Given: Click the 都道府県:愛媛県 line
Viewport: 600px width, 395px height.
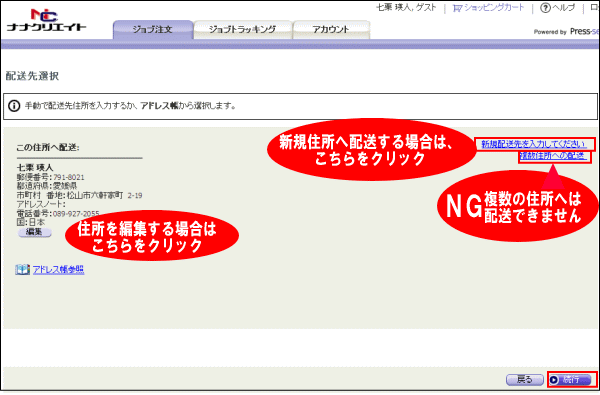Looking at the screenshot, I should (x=47, y=186).
